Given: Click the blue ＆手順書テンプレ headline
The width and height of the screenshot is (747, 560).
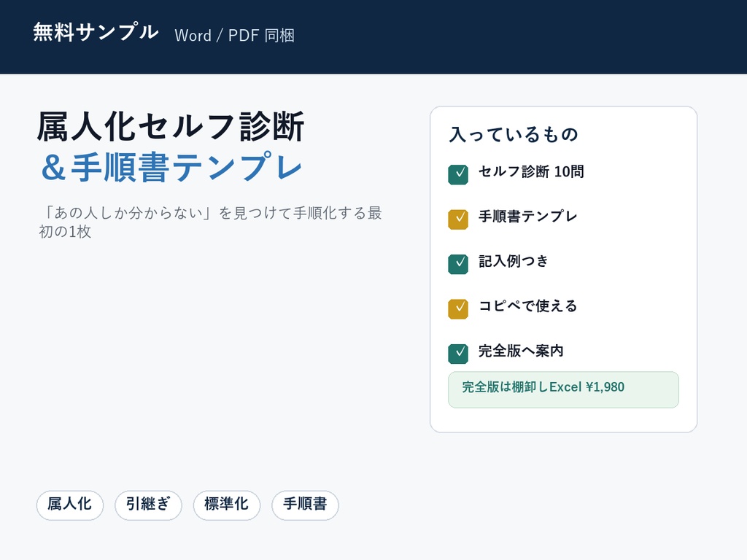Looking at the screenshot, I should pos(171,167).
